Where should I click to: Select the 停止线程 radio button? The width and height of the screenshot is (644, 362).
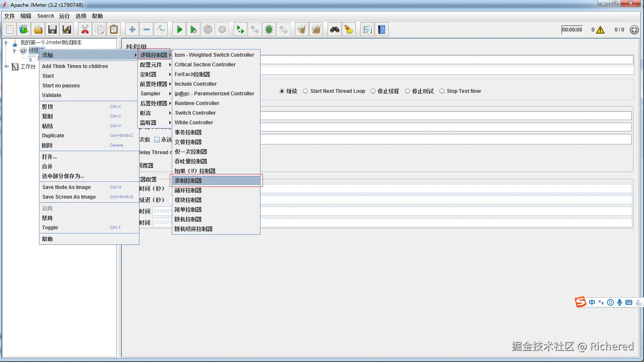[x=373, y=91]
